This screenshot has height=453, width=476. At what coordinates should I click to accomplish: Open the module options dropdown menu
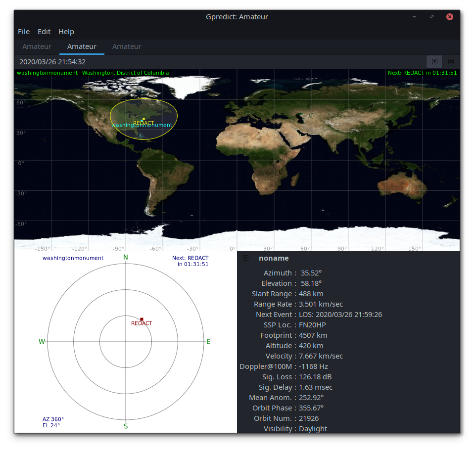pyautogui.click(x=434, y=62)
